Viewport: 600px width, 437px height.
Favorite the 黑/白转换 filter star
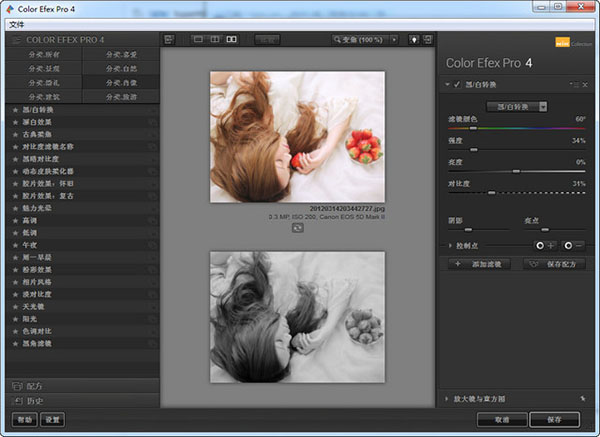click(x=14, y=111)
